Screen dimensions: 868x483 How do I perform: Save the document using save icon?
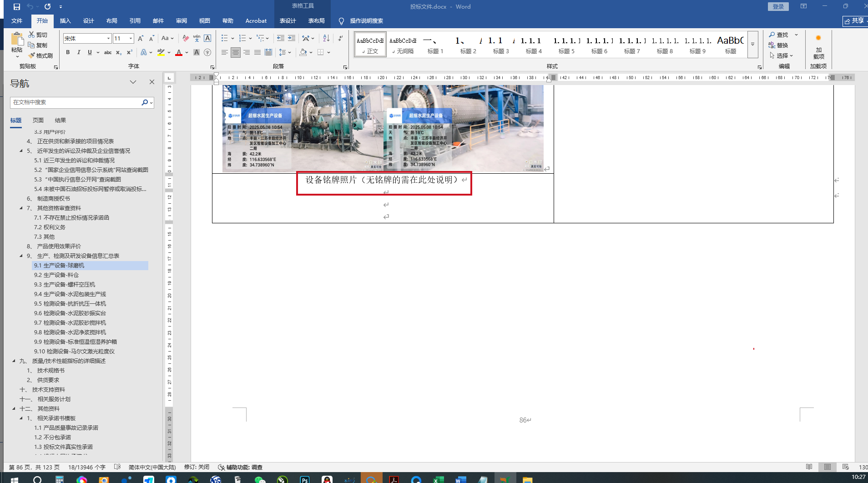(x=17, y=6)
